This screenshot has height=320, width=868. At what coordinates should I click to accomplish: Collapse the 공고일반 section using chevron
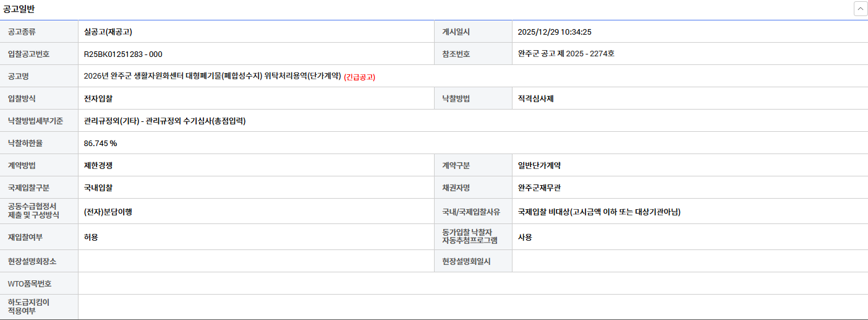pyautogui.click(x=860, y=9)
